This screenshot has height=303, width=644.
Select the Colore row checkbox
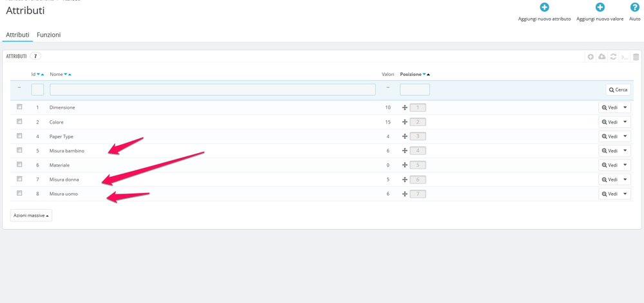click(19, 122)
